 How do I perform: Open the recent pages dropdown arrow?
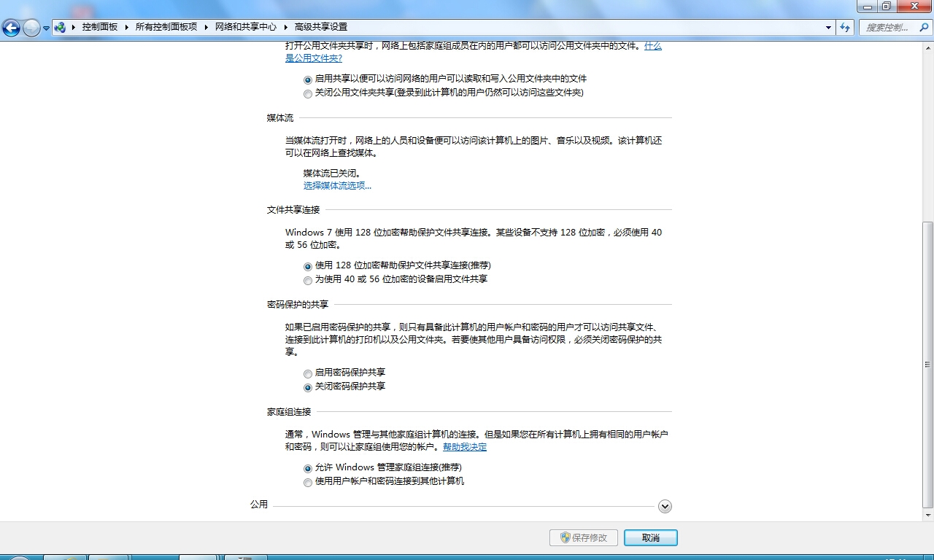pos(46,28)
